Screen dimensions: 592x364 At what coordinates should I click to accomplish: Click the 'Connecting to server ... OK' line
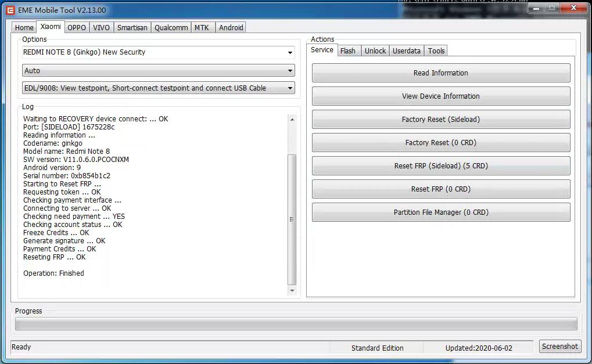coord(67,208)
